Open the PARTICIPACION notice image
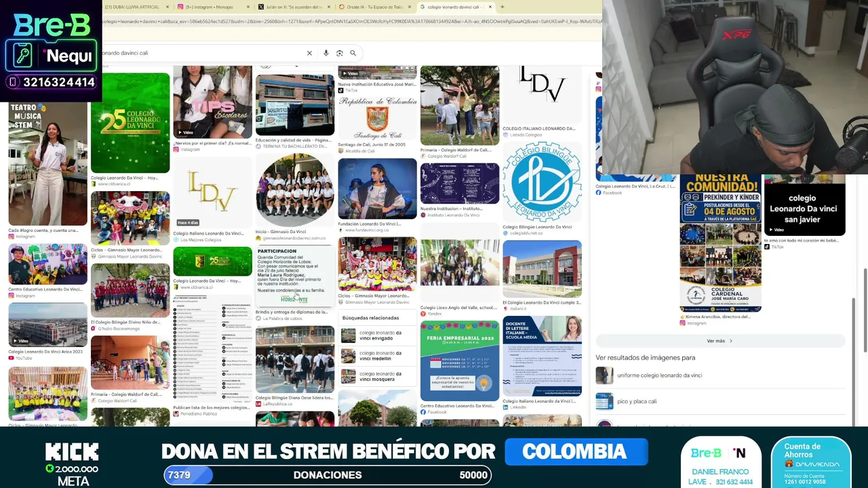The image size is (868, 488). (295, 277)
